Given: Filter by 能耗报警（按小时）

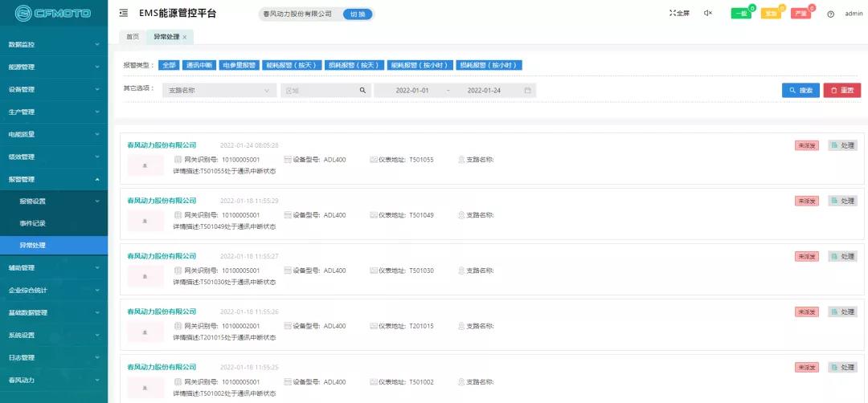Looking at the screenshot, I should tap(420, 65).
